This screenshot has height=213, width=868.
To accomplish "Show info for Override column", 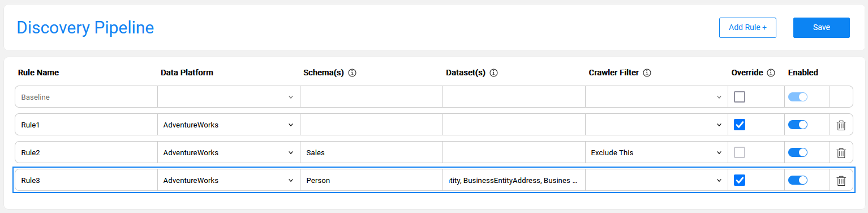I will [771, 73].
